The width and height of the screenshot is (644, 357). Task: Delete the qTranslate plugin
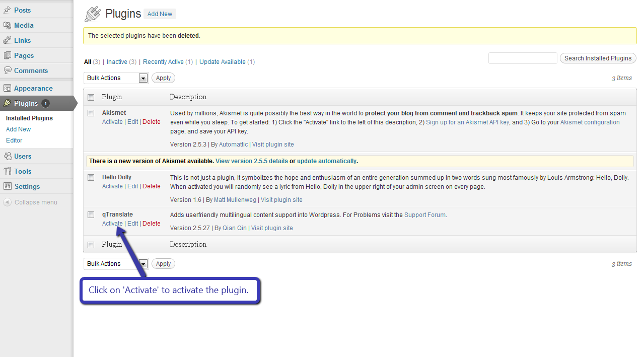[152, 224]
